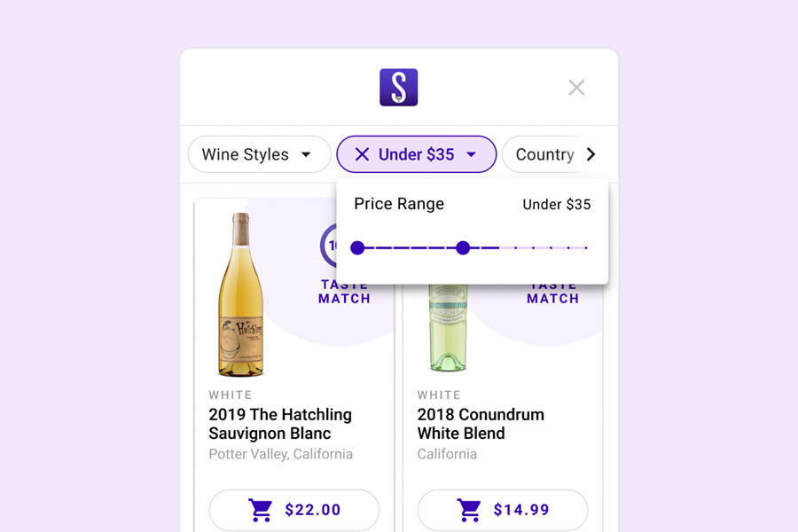
Task: Open the Wine Styles dropdown
Action: click(x=260, y=154)
